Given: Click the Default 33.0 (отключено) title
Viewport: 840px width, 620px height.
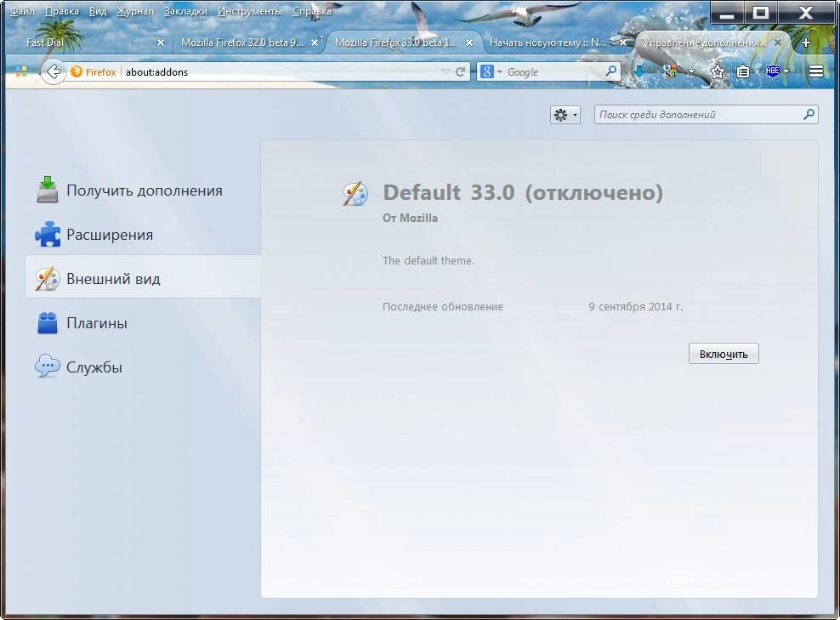Looking at the screenshot, I should pyautogui.click(x=523, y=192).
